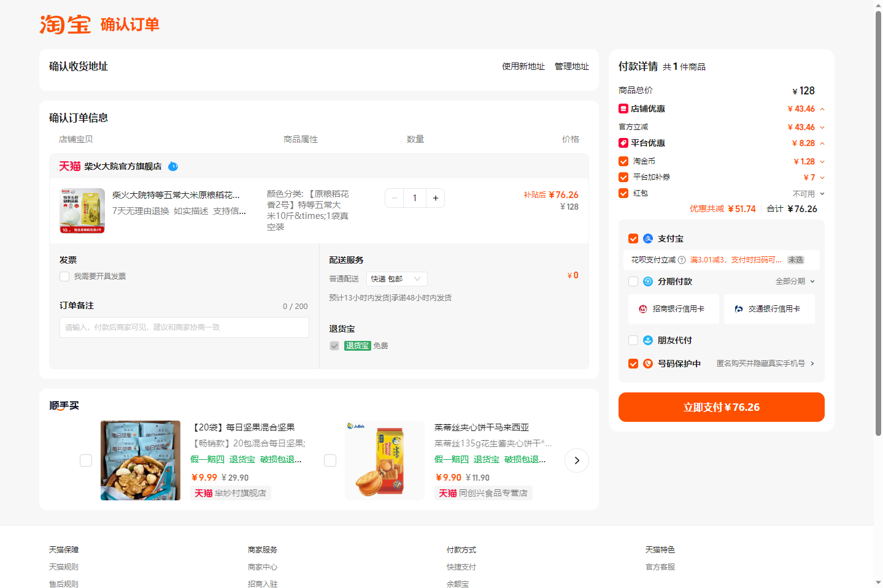Click the quantity number field
This screenshot has width=883, height=588.
click(x=415, y=198)
